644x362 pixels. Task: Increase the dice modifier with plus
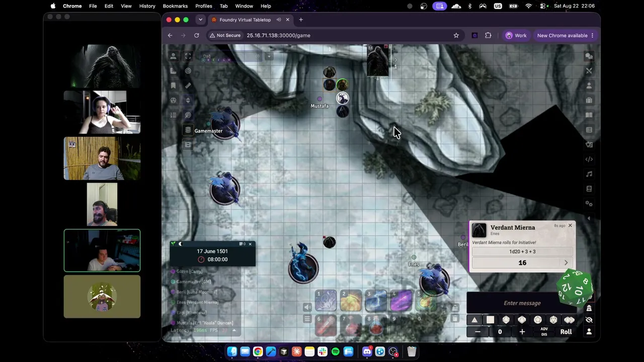pos(522,332)
